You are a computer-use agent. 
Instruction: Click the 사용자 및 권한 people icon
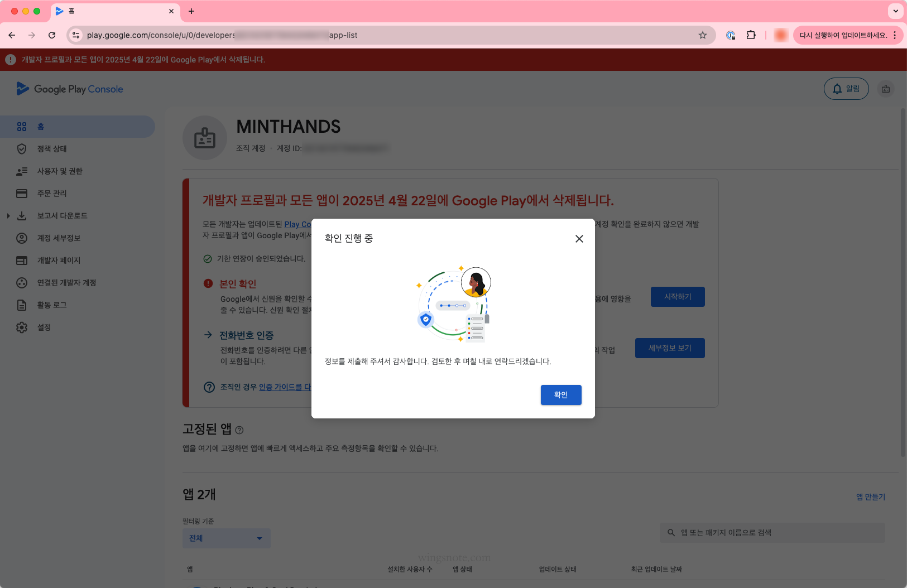[x=22, y=171]
